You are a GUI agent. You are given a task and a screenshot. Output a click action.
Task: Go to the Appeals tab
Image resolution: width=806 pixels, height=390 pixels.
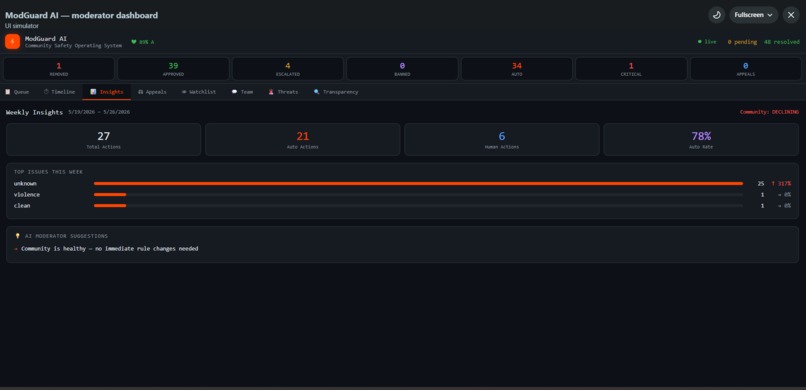[152, 92]
